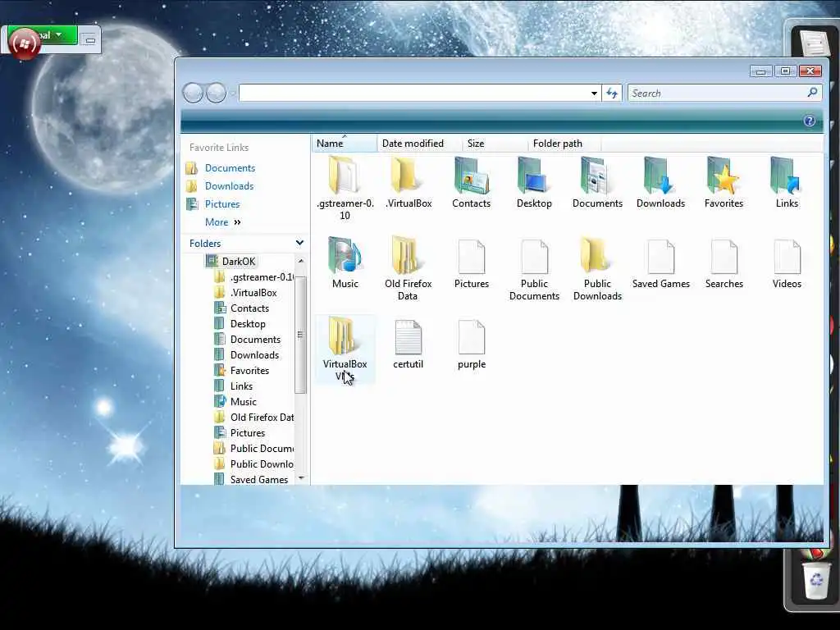This screenshot has width=840, height=630.
Task: Select Music in the folder tree
Action: [243, 401]
